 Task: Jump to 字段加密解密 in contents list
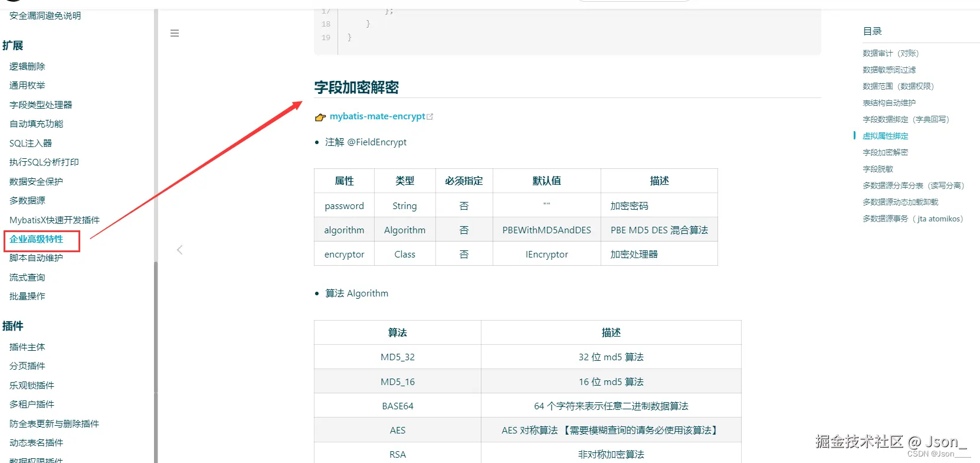click(886, 152)
